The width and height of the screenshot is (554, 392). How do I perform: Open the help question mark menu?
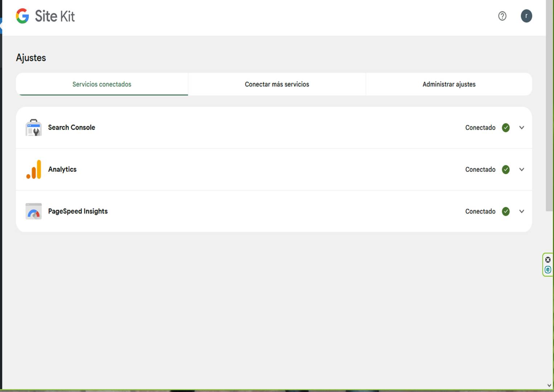pos(502,16)
